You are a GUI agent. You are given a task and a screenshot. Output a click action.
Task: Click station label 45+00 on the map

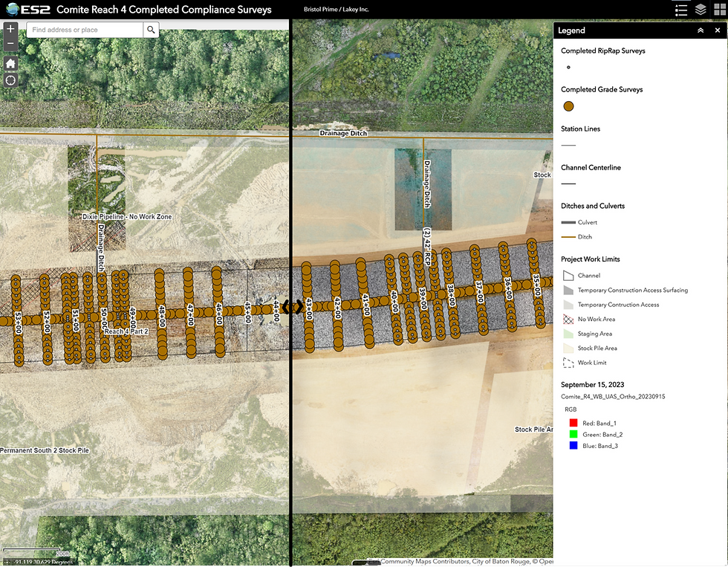248,312
